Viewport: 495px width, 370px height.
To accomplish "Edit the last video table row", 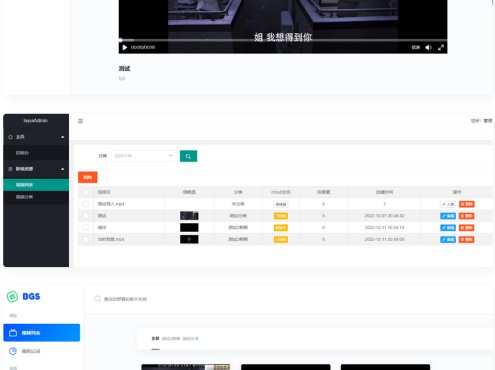I will pyautogui.click(x=448, y=239).
